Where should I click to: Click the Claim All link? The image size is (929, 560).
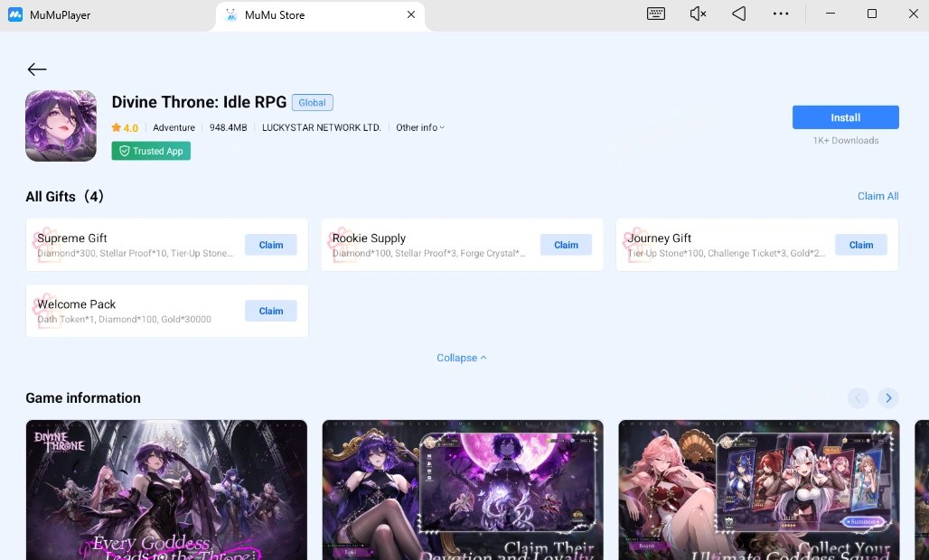878,196
